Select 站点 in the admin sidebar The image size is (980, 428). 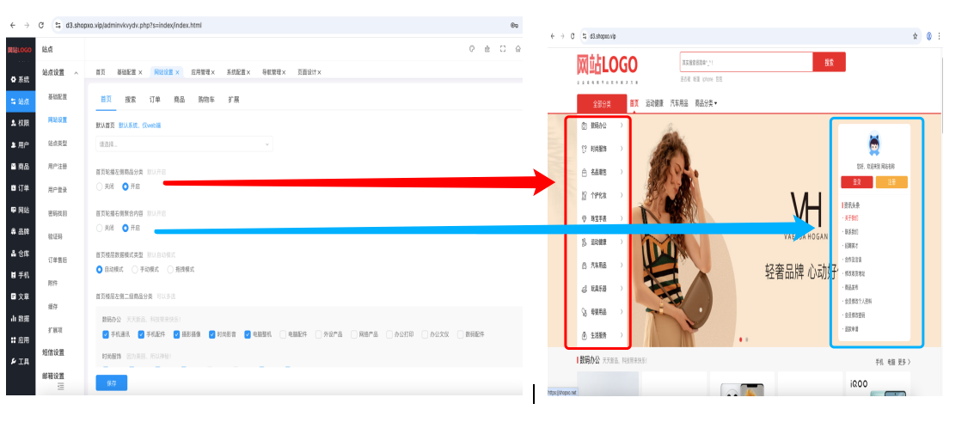pyautogui.click(x=21, y=101)
